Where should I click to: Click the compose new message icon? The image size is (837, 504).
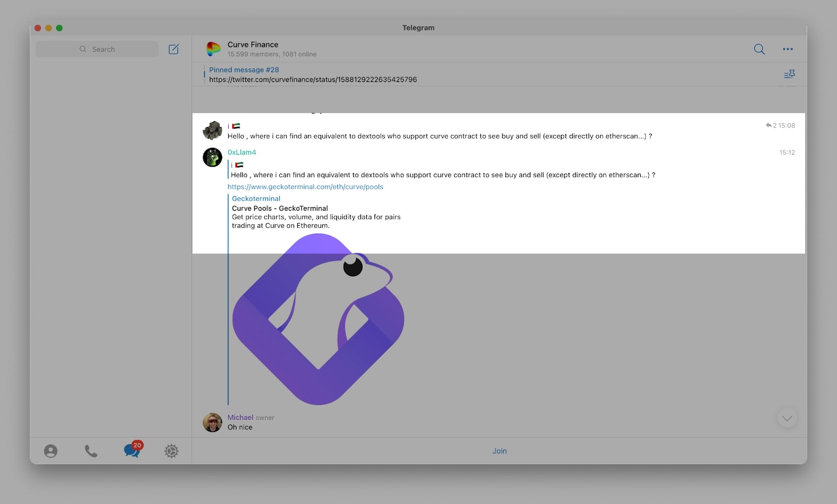(174, 49)
